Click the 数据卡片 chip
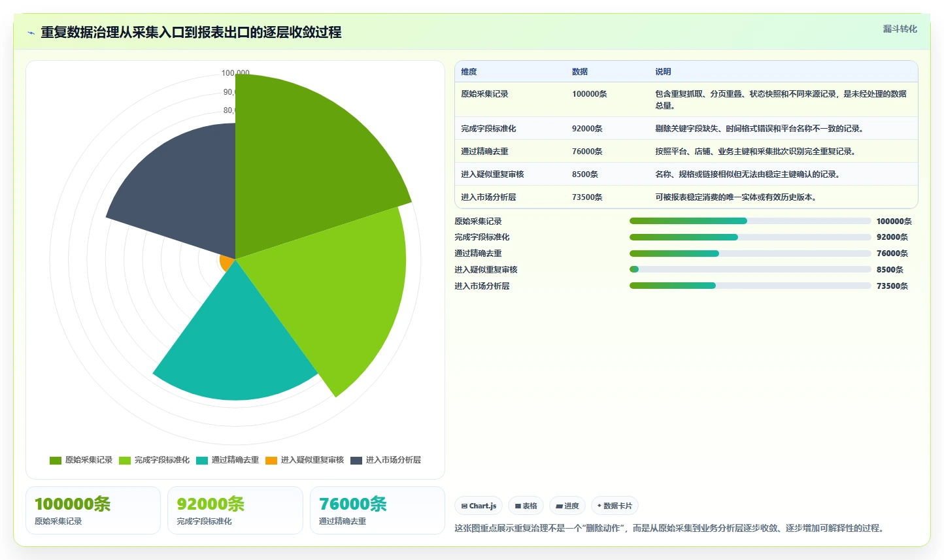The width and height of the screenshot is (944, 560). (x=615, y=506)
